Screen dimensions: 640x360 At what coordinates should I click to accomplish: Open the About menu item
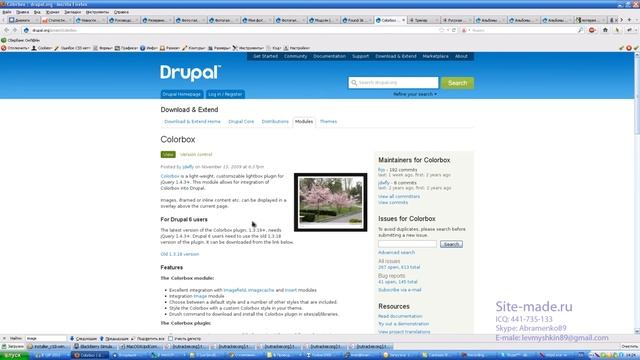pos(461,56)
